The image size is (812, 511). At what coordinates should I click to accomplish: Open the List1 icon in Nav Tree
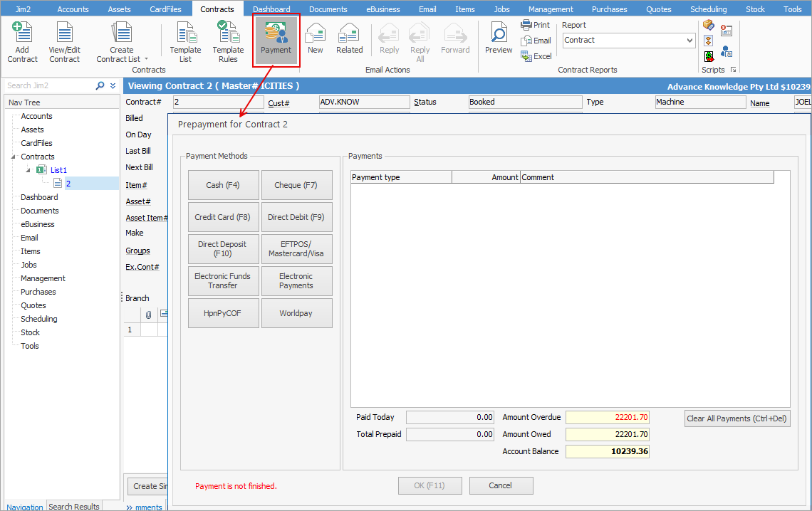pos(41,169)
